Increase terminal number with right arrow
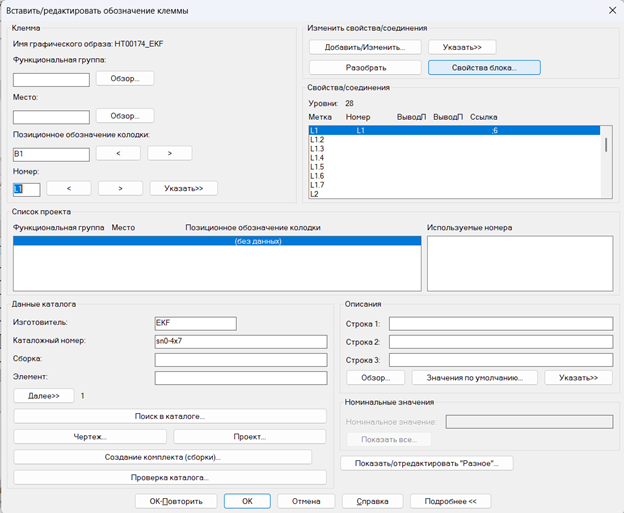The height and width of the screenshot is (513, 624). pos(121,188)
